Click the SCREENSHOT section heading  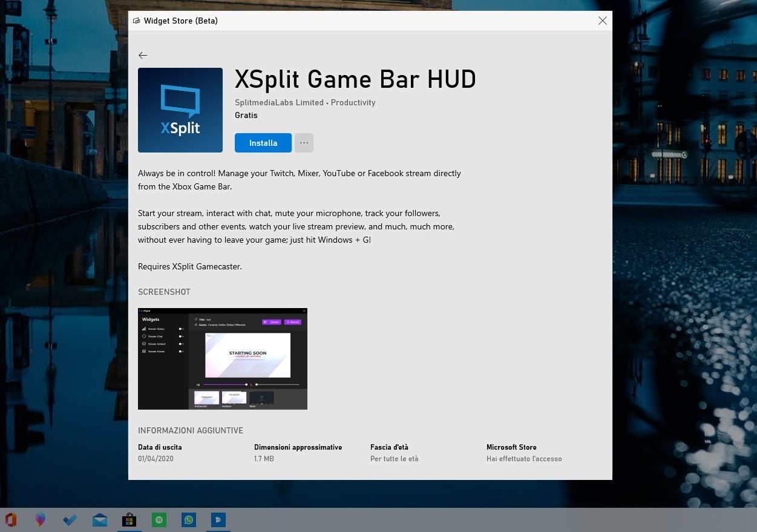tap(164, 292)
